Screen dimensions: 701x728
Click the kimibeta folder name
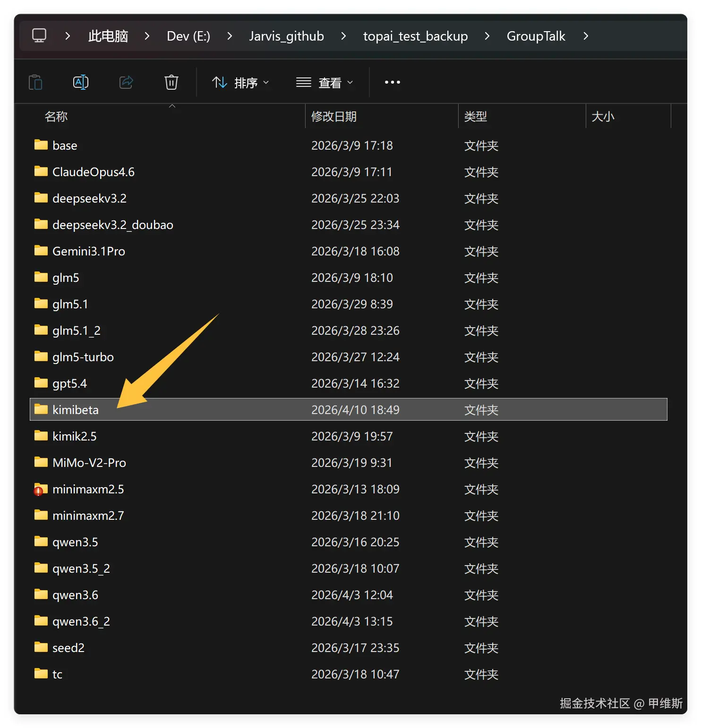pos(76,410)
